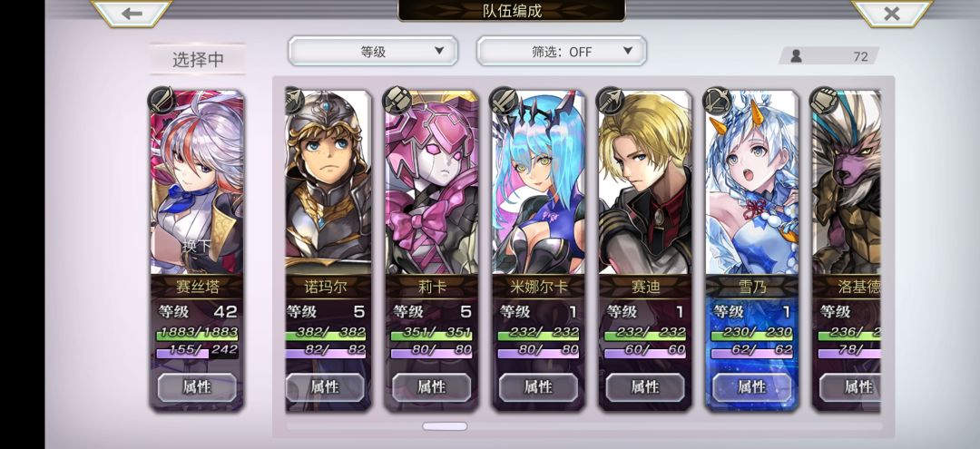Tap the arrow class icon on 赛迪 card

(x=610, y=100)
